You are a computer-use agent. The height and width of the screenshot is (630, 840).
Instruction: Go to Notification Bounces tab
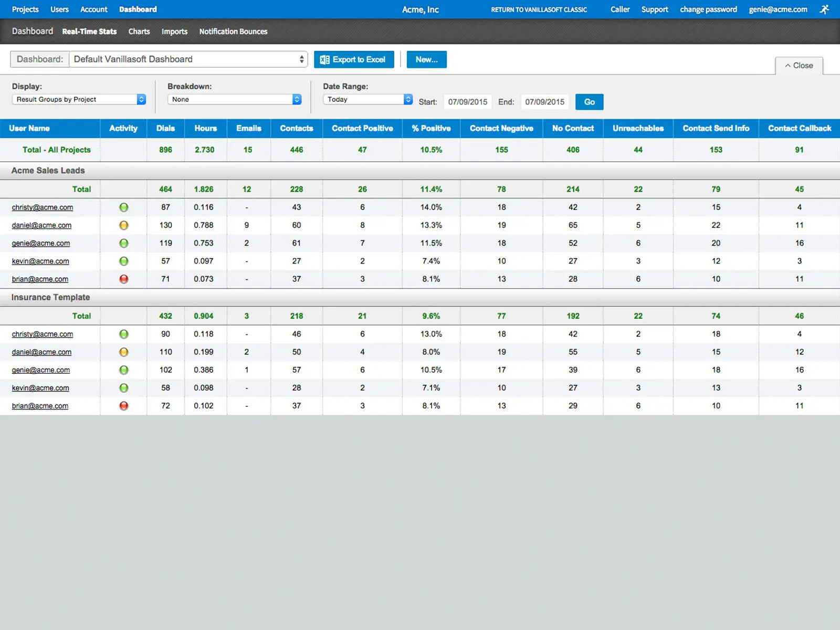[233, 31]
